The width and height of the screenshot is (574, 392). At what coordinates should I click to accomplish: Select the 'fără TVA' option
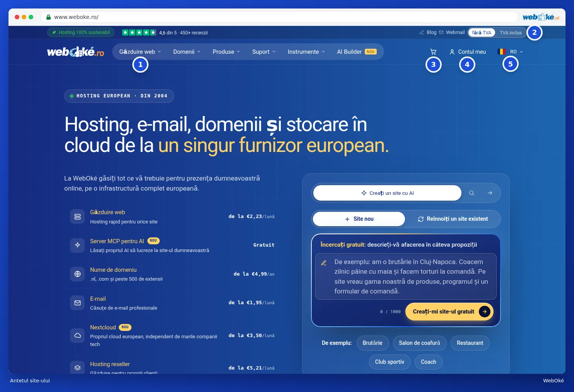(x=482, y=32)
